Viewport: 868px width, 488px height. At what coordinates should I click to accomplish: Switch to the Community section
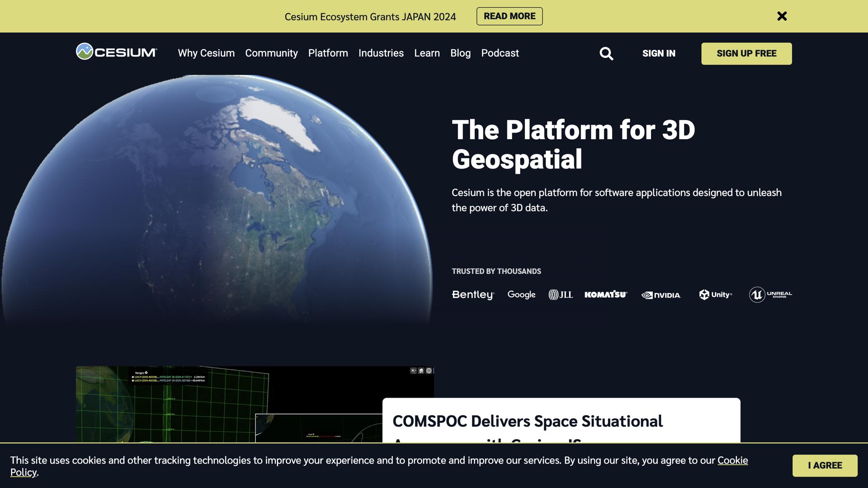(x=271, y=53)
